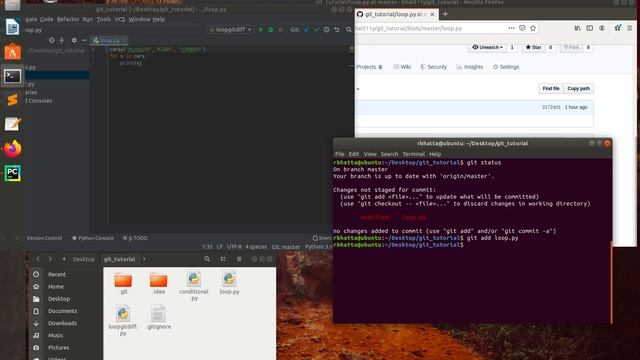Star the GitHub repository
Screen dimensions: 640x360
pyautogui.click(x=533, y=47)
